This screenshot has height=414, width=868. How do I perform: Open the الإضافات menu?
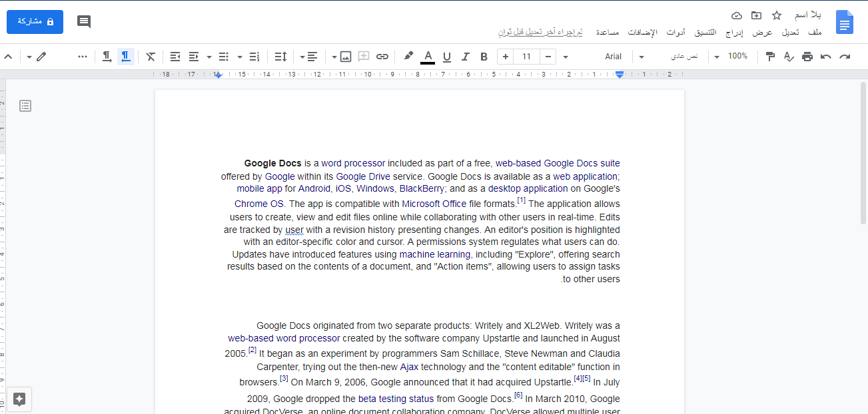(x=642, y=32)
